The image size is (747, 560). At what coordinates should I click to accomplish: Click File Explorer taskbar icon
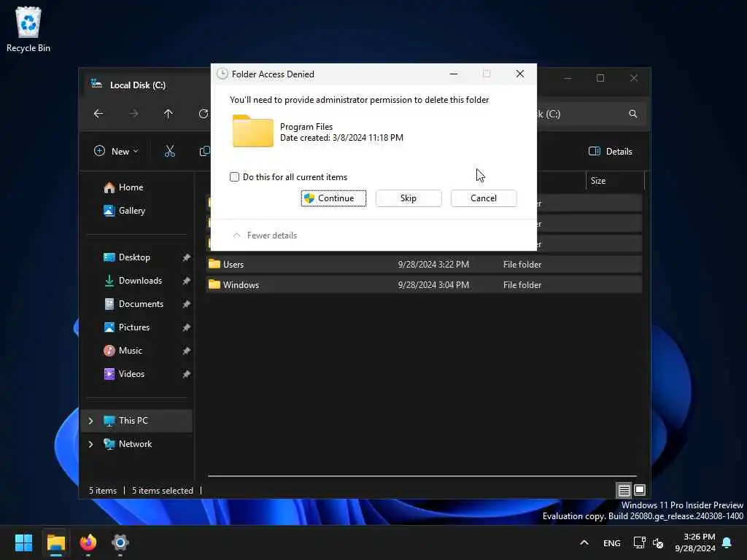[56, 542]
